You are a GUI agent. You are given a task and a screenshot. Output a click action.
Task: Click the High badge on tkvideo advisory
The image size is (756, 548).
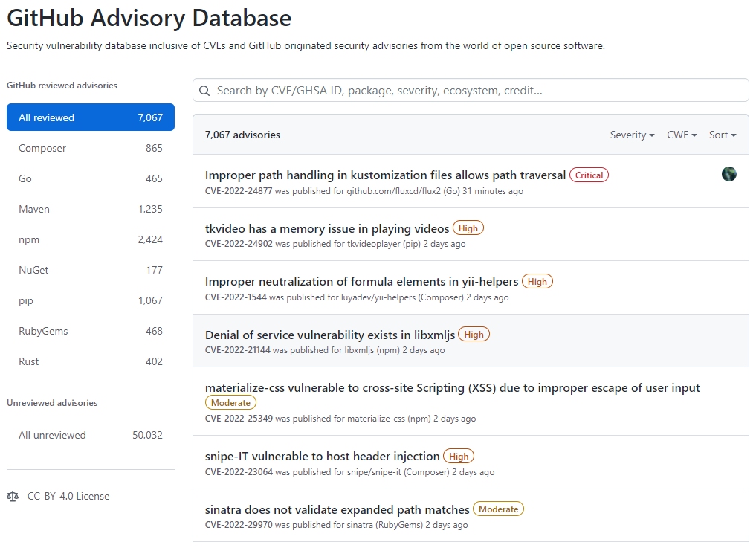coord(468,228)
